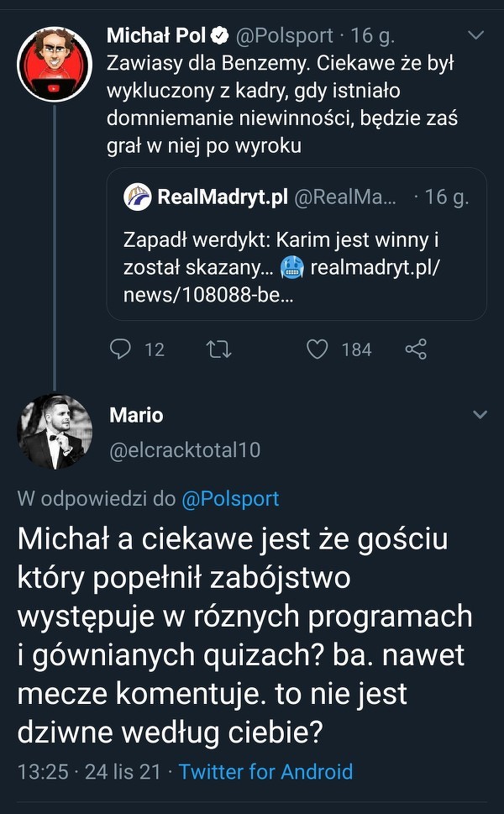Image resolution: width=504 pixels, height=814 pixels.
Task: Expand options chevron on Mario's tweet
Action: pos(480,415)
